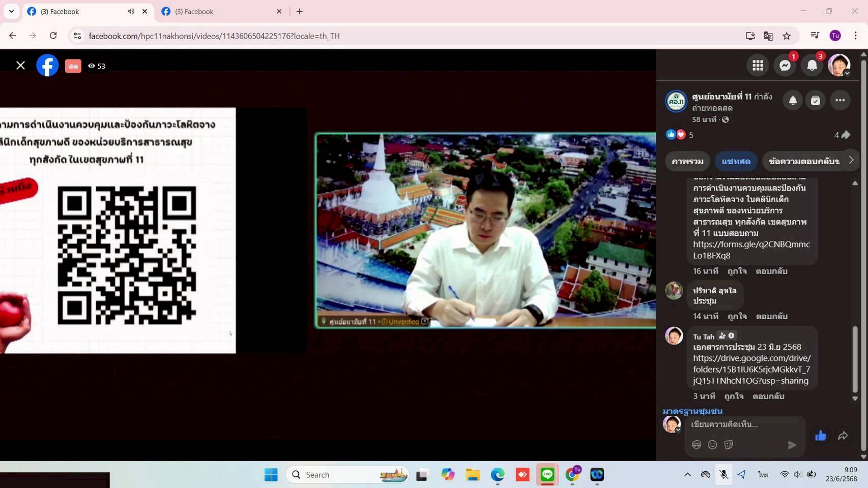The height and width of the screenshot is (488, 868).
Task: View the 4 shares count
Action: (x=842, y=135)
